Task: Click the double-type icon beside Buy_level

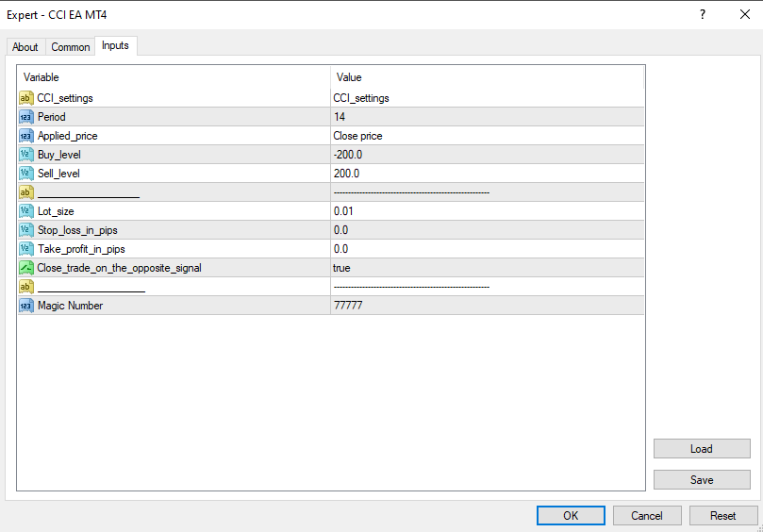Action: click(26, 155)
